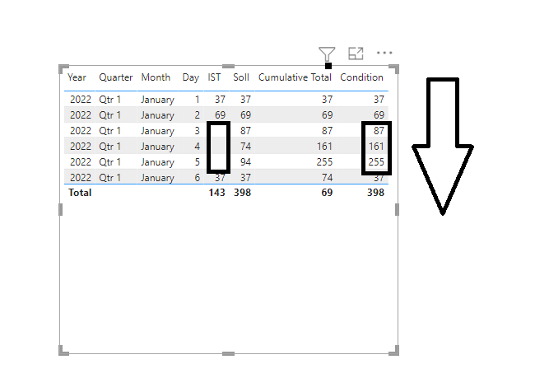Viewport: 535px width, 392px height.
Task: Click the bottom-center resize handle of visual
Action: point(228,354)
